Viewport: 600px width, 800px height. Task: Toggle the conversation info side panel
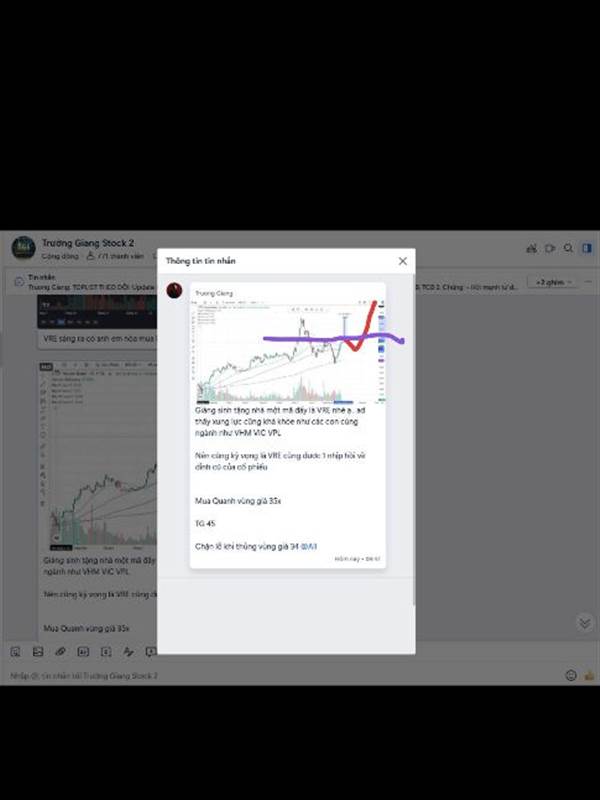coord(587,248)
